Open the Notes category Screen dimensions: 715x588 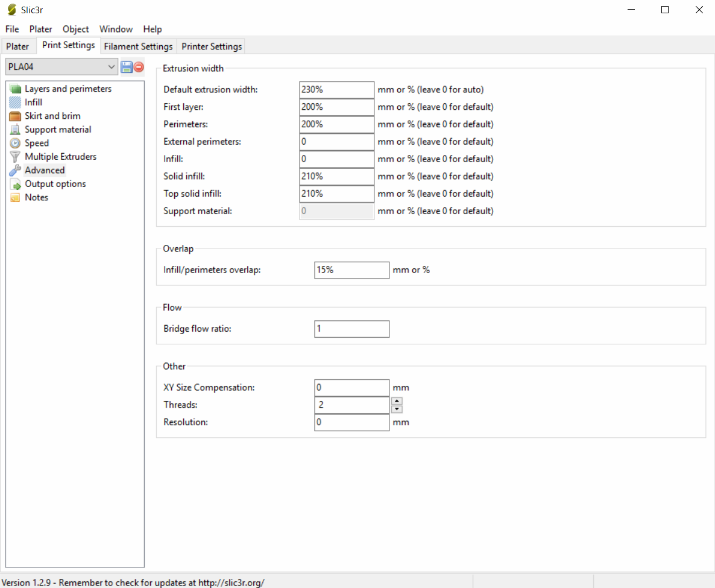pos(36,197)
